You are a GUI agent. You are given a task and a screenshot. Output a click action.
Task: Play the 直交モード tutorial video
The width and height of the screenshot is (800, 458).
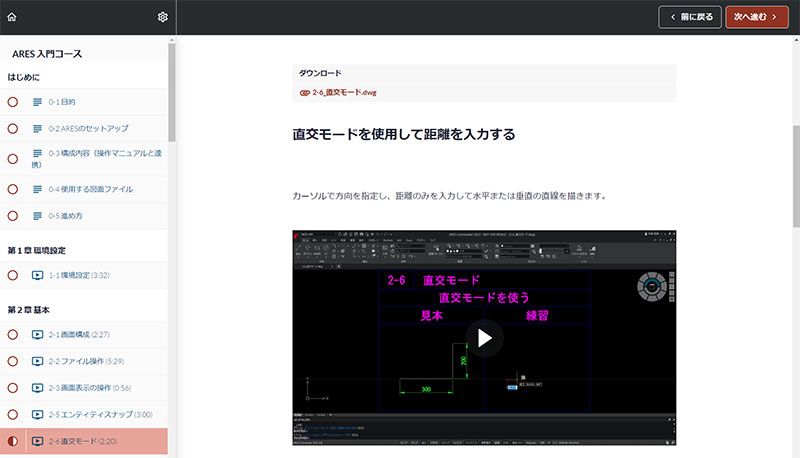point(484,338)
